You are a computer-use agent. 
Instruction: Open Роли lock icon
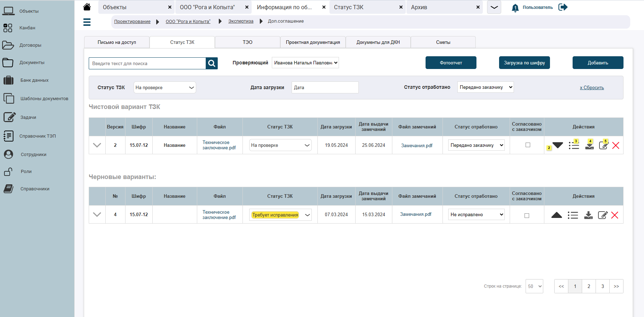[x=8, y=172]
